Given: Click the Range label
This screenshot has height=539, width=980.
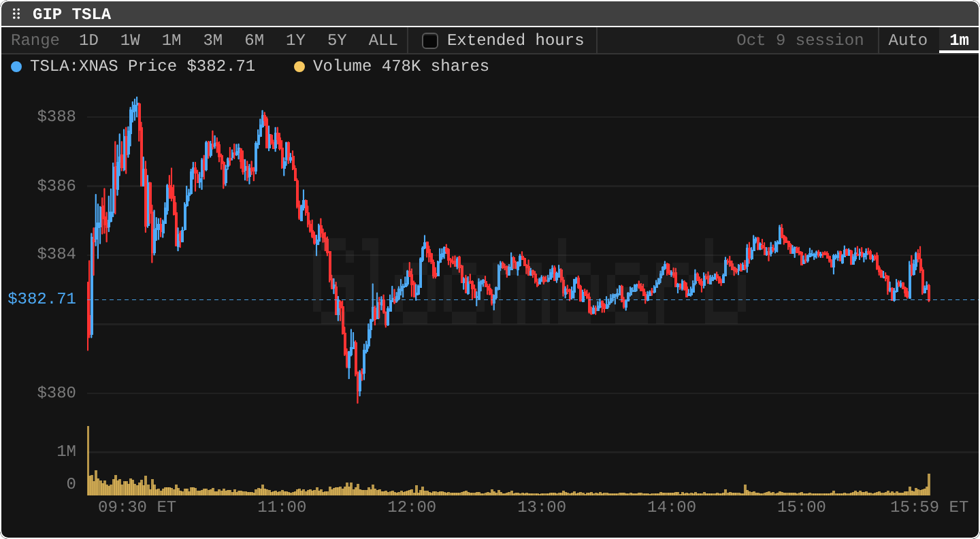Looking at the screenshot, I should coord(35,40).
